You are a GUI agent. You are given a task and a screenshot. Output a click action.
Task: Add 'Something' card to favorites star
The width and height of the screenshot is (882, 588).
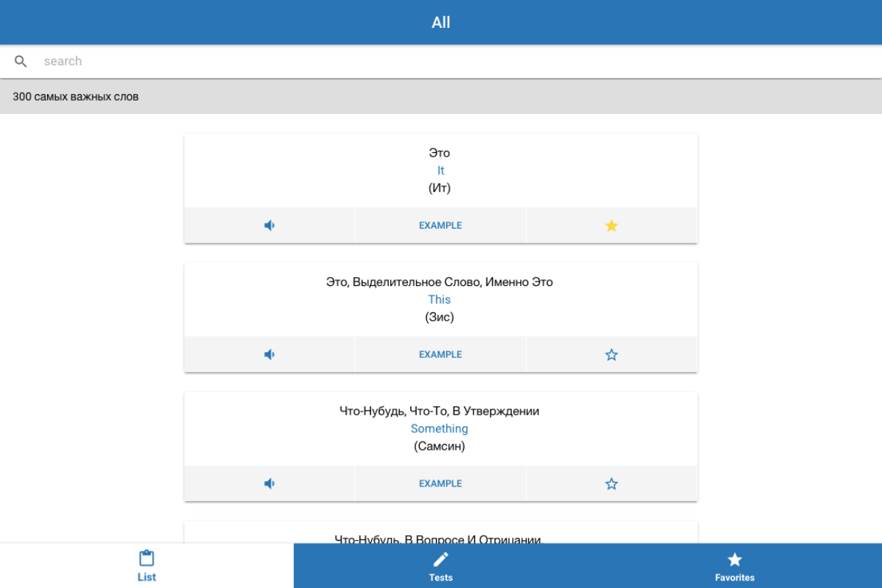click(x=612, y=484)
